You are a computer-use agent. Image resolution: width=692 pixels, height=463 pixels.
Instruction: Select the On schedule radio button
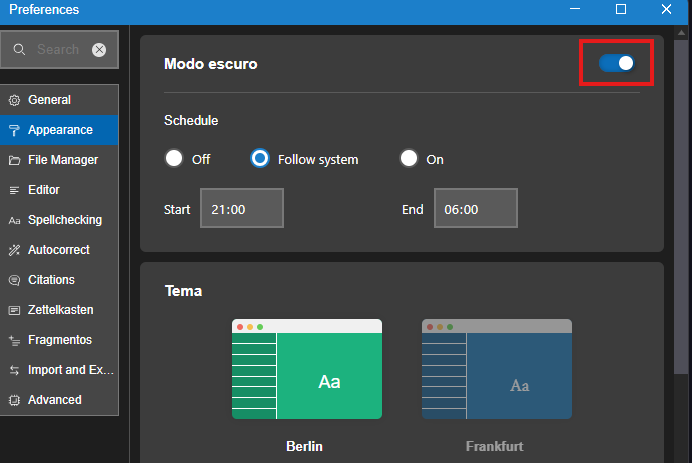click(408, 159)
